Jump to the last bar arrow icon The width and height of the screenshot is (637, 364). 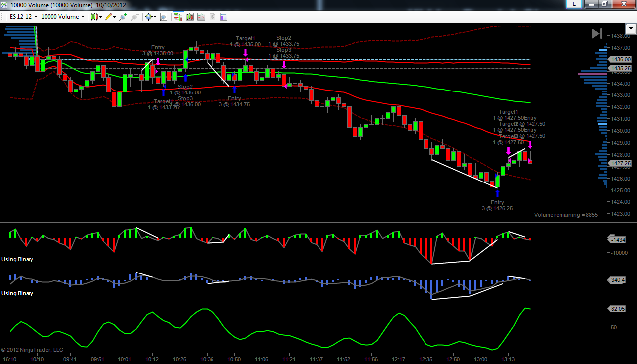[x=597, y=33]
